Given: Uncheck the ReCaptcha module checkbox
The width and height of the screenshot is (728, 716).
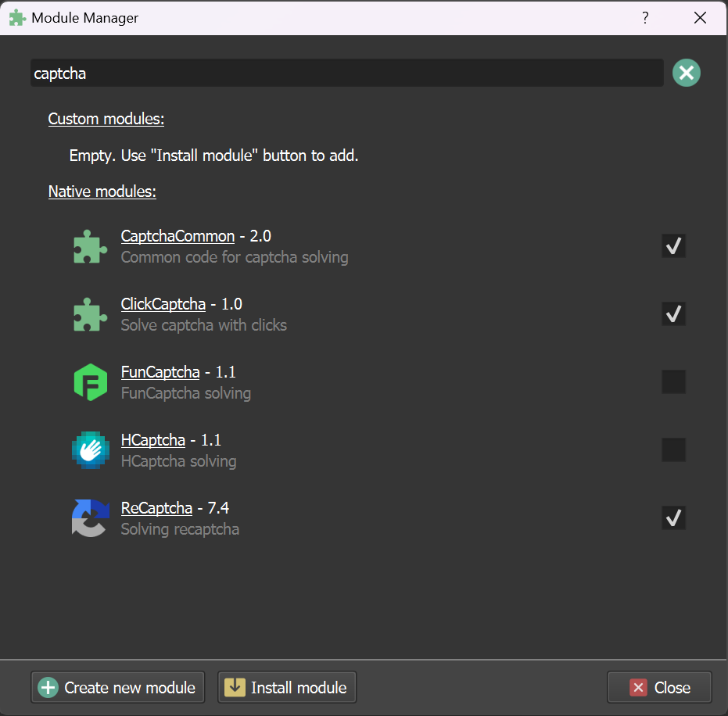Looking at the screenshot, I should (673, 517).
